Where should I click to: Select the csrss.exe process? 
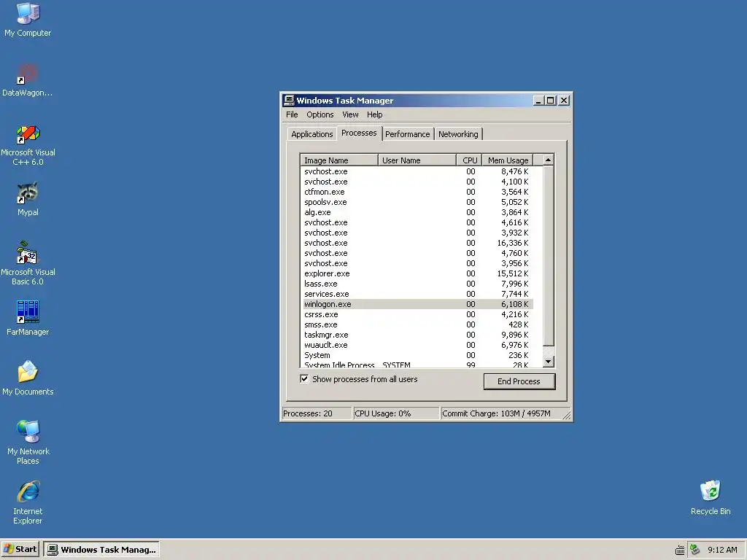click(x=417, y=315)
